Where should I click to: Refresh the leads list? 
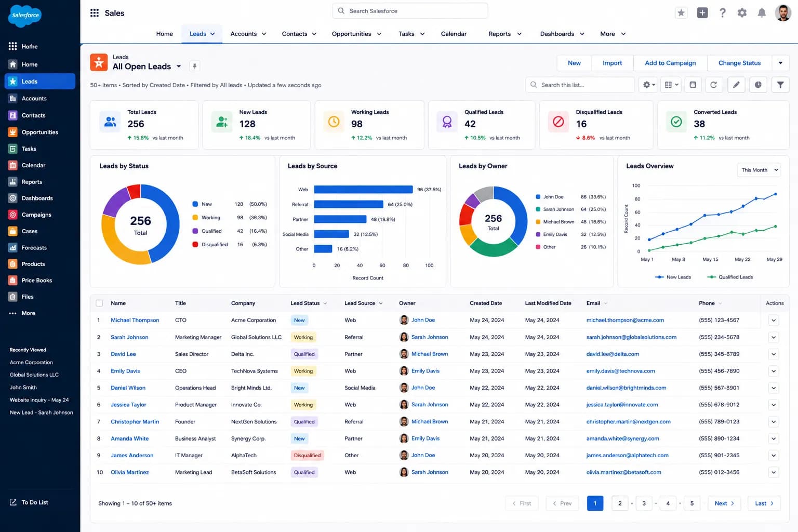(x=713, y=85)
